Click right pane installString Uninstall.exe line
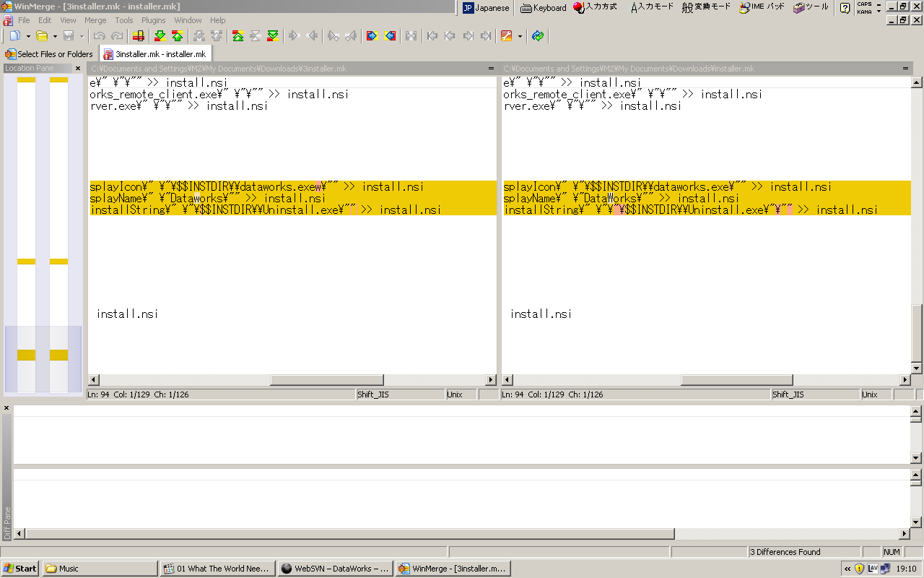The image size is (924, 578). click(706, 210)
